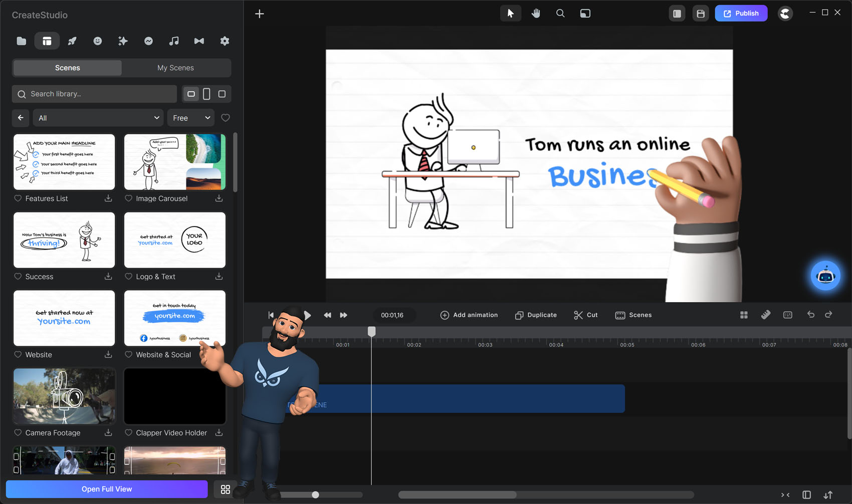Screen dimensions: 852x504
Task: Click the Open Full View button
Action: (107, 489)
